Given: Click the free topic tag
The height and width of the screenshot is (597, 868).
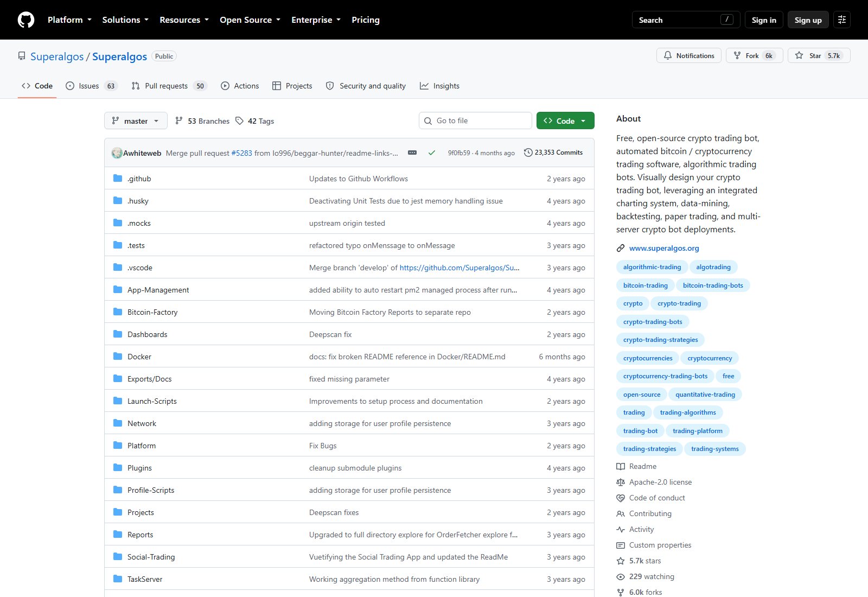Looking at the screenshot, I should 729,376.
